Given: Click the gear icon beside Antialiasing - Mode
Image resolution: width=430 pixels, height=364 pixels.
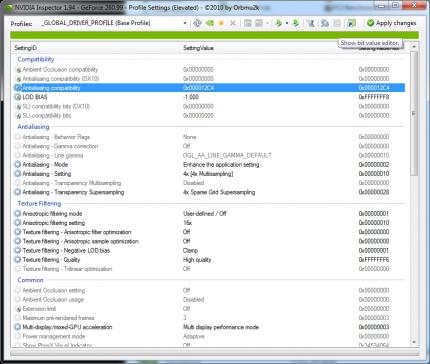Looking at the screenshot, I should click(18, 164).
